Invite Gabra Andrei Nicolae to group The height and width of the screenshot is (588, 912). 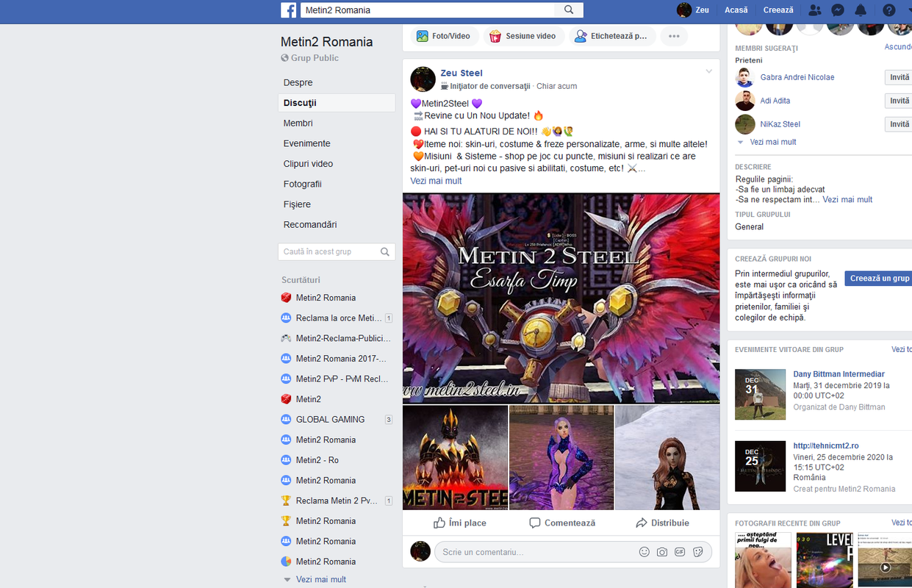(900, 77)
